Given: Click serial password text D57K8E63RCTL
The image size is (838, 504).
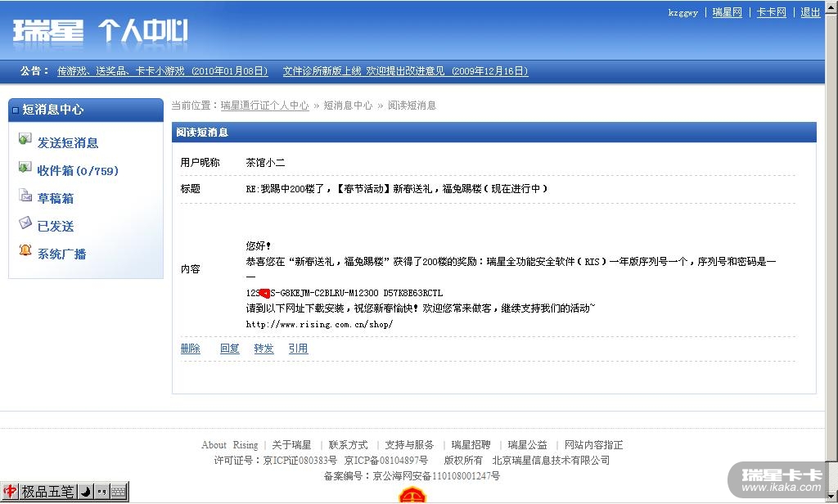Looking at the screenshot, I should coord(413,293).
